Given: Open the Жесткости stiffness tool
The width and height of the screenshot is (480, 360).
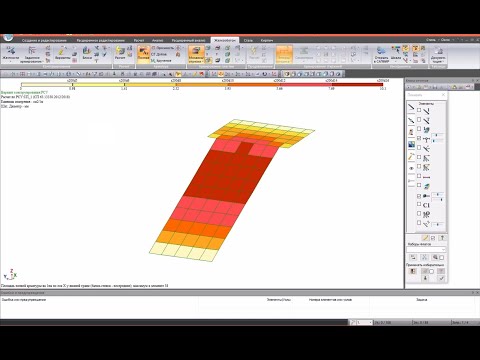Looking at the screenshot, I should point(10,53).
